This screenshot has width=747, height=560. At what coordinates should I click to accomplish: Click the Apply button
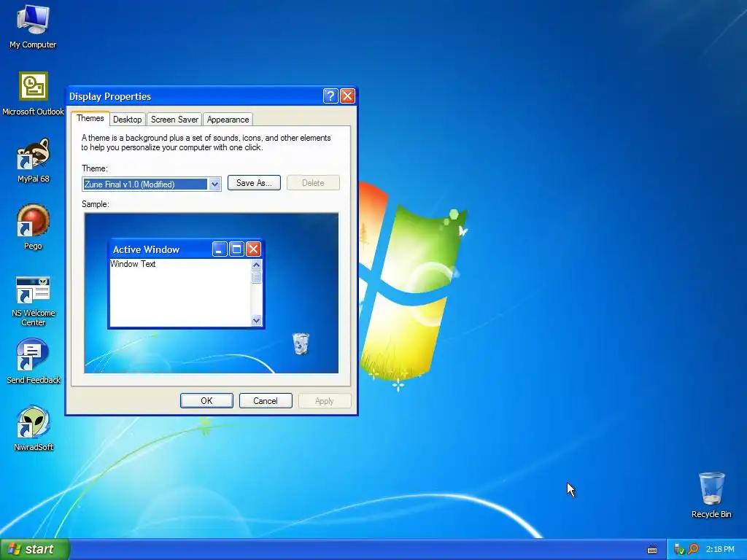pyautogui.click(x=325, y=401)
